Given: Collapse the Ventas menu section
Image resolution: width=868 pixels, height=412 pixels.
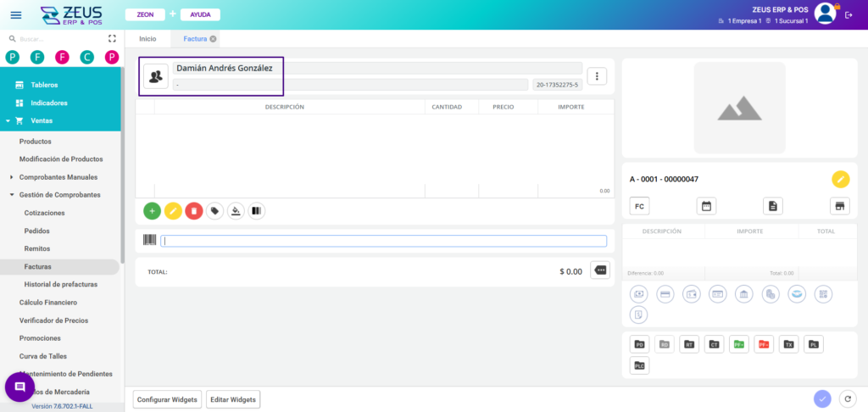Looking at the screenshot, I should tap(8, 120).
